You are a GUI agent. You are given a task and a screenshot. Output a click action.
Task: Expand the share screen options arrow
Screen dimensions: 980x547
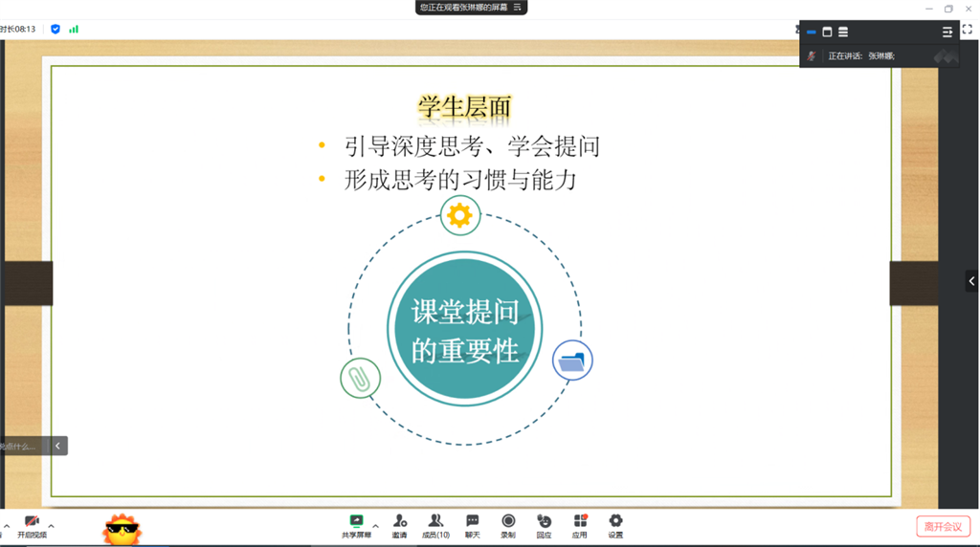[x=375, y=526]
